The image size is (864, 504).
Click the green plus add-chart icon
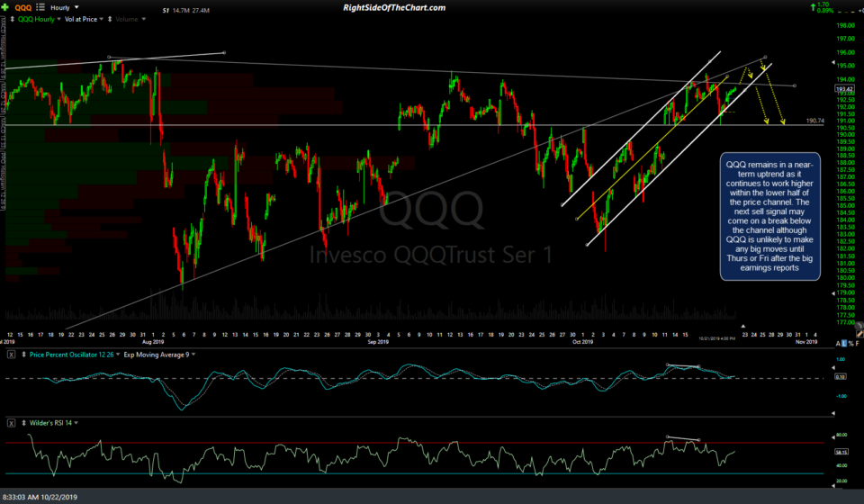(x=5, y=7)
